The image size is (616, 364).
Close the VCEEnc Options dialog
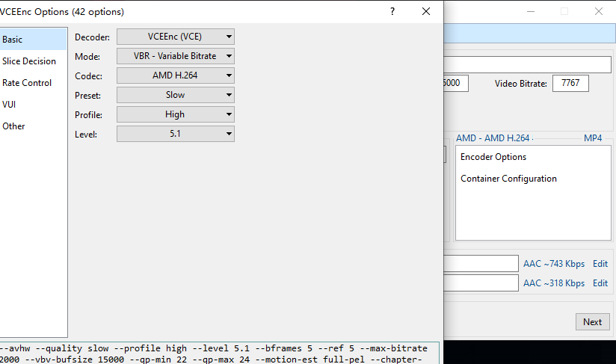(x=426, y=11)
